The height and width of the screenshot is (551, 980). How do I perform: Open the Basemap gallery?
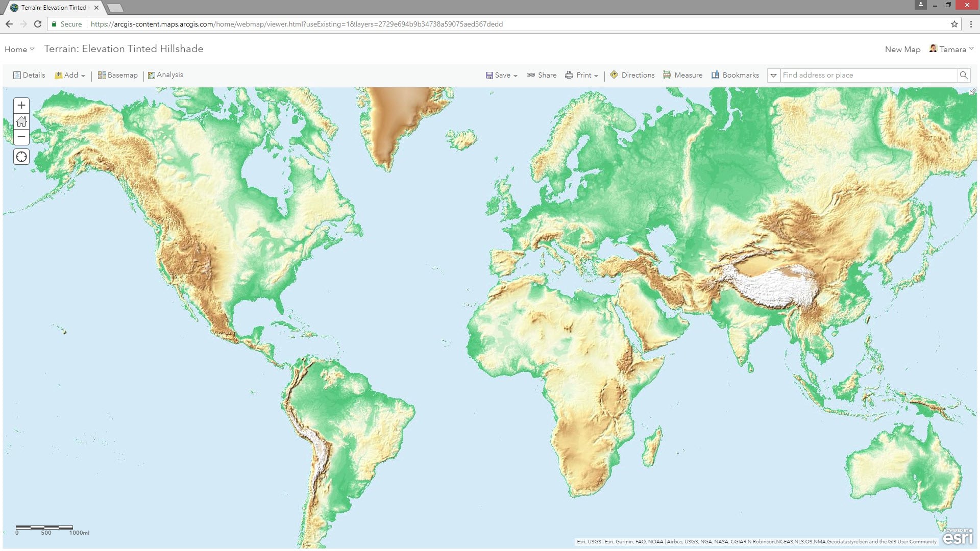117,75
